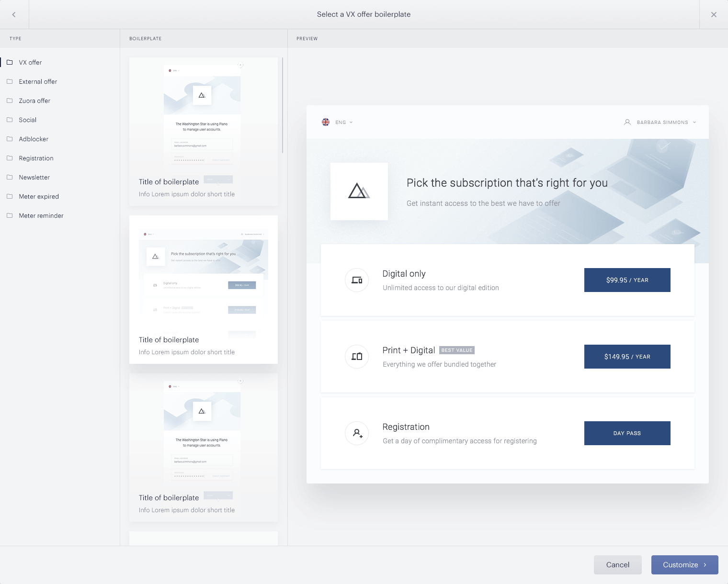The height and width of the screenshot is (584, 728).
Task: Select the first boilerplate thumbnail
Action: (x=203, y=131)
